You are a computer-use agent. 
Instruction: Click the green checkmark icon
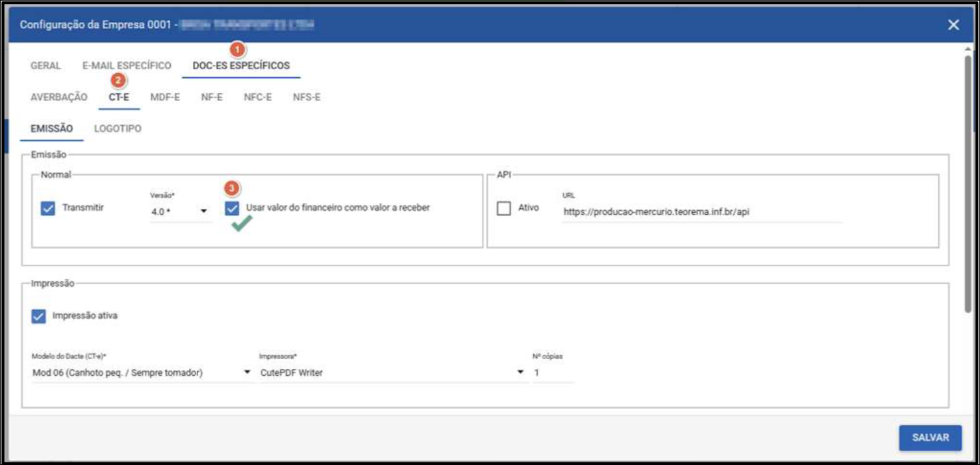241,226
